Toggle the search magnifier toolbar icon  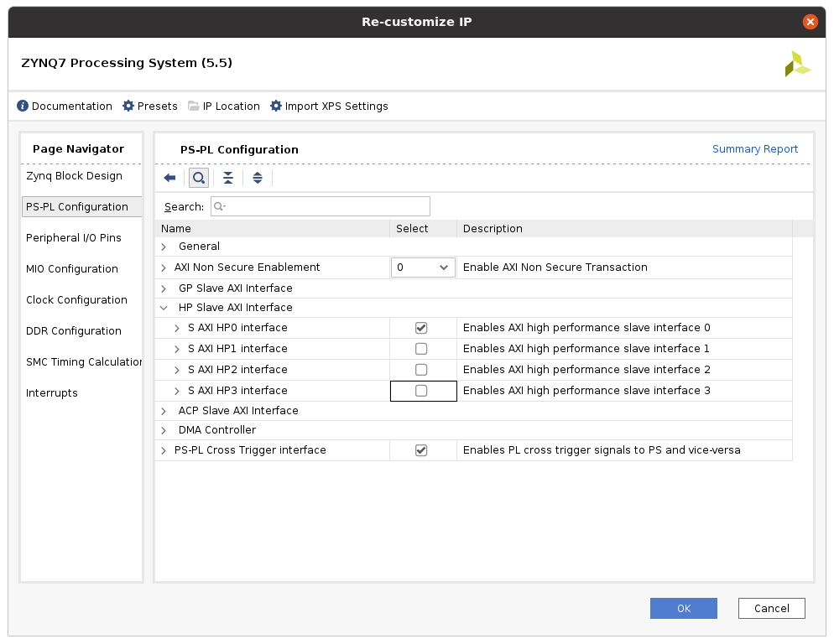[x=199, y=178]
